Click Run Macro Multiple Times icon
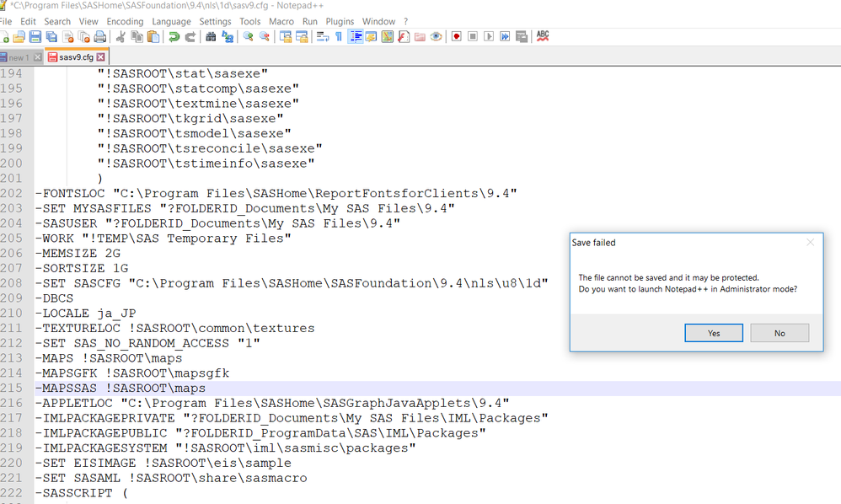This screenshot has height=504, width=841. pyautogui.click(x=505, y=36)
